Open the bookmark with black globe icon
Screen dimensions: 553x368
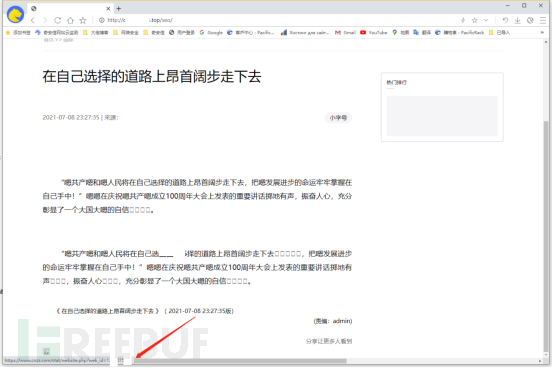pyautogui.click(x=182, y=32)
